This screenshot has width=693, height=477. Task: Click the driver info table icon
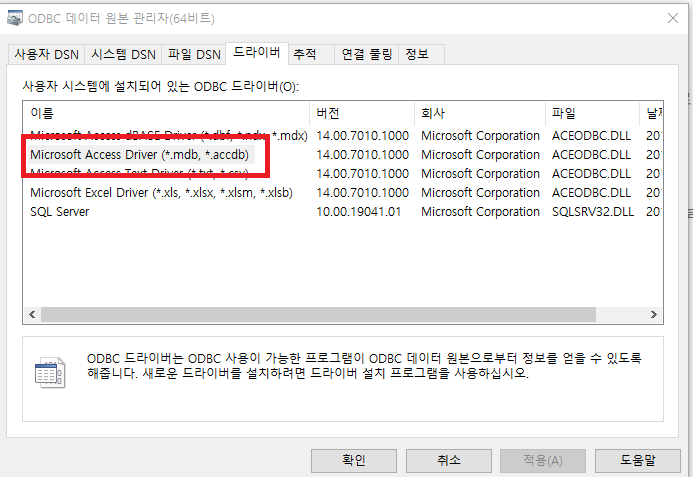pyautogui.click(x=50, y=373)
